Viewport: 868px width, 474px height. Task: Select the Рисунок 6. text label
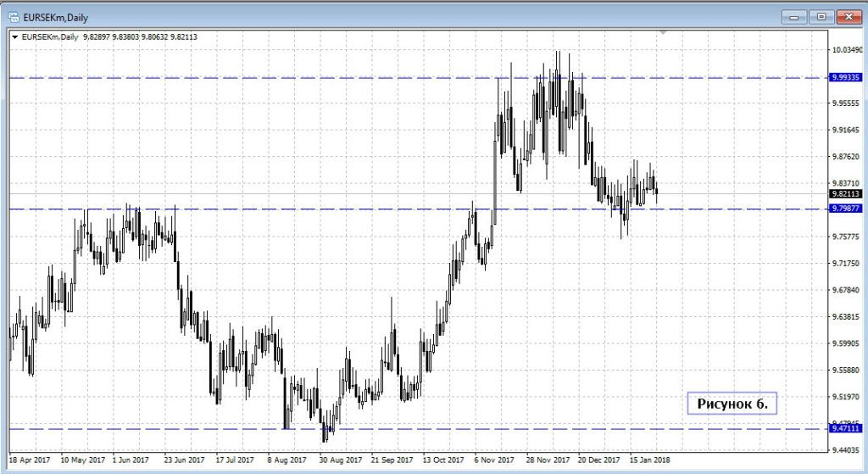click(732, 404)
